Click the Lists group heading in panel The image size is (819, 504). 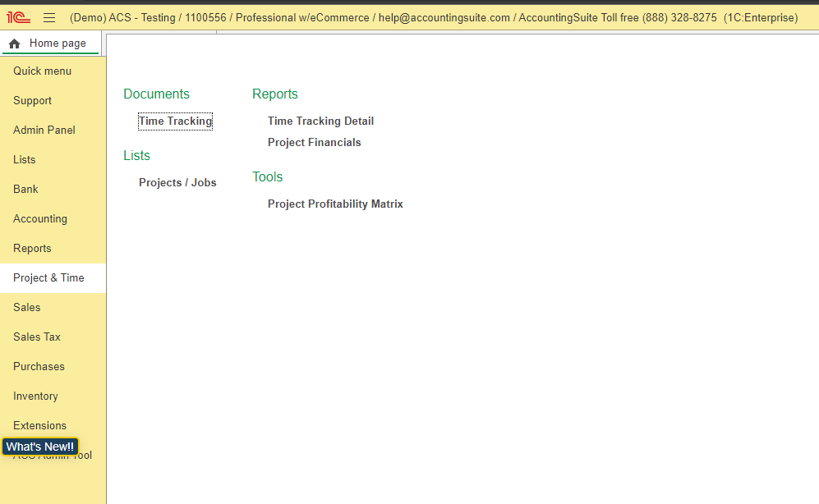[137, 155]
